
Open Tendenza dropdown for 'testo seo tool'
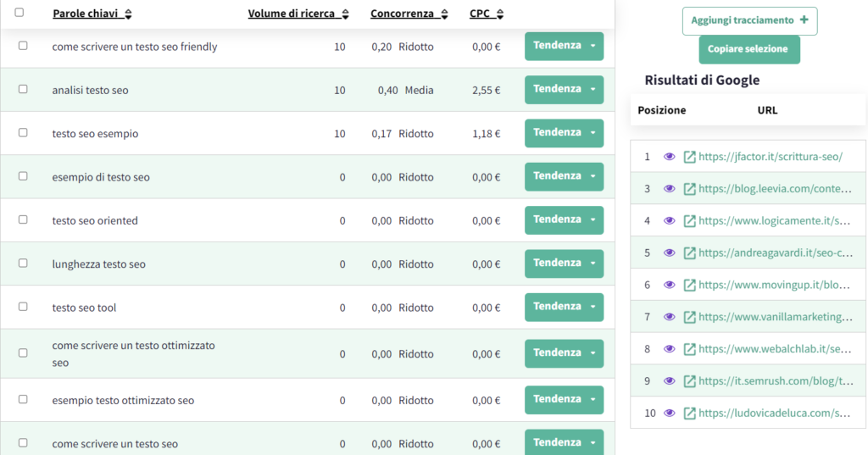pos(593,307)
